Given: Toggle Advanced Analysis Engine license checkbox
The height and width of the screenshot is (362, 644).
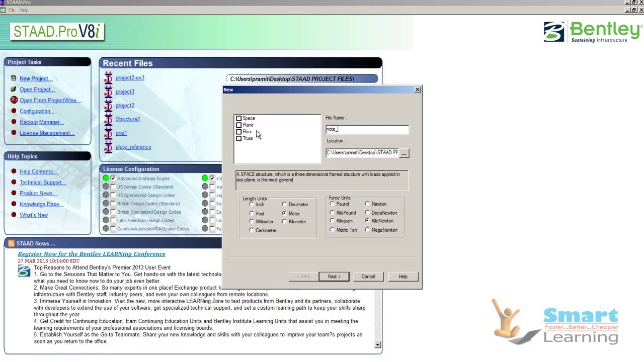Looking at the screenshot, I should [x=113, y=178].
